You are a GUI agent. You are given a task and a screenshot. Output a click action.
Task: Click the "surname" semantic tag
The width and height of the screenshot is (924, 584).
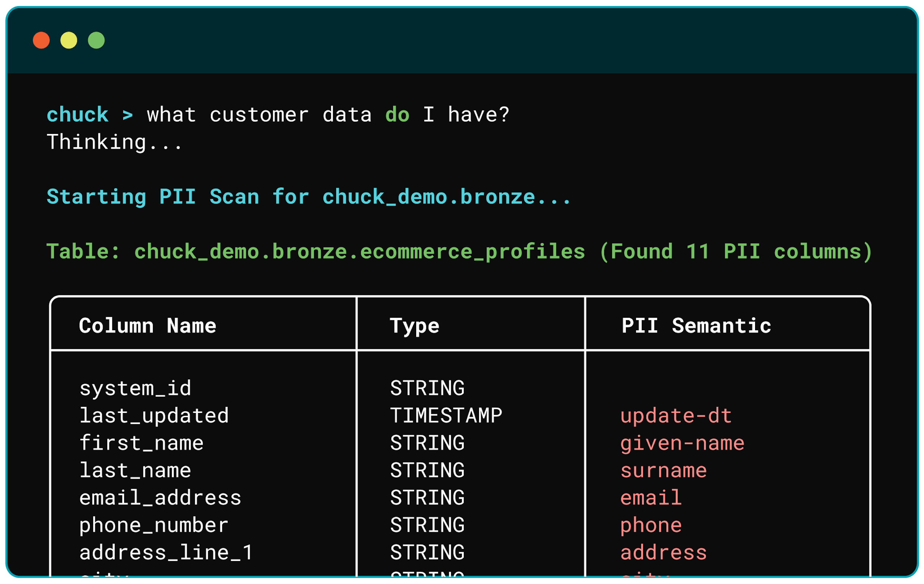[x=663, y=470]
